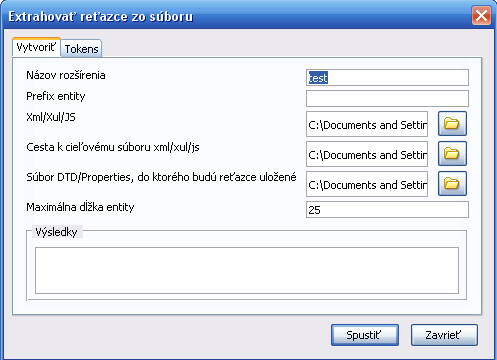497x360 pixels.
Task: Click the Súbor DTD/Properties path field
Action: click(367, 184)
